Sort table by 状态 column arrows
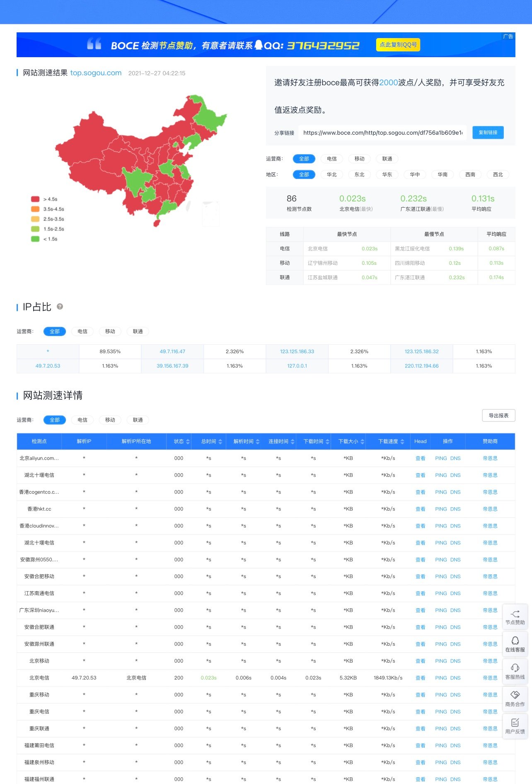Screen dimensions: 532x784 click(188, 442)
